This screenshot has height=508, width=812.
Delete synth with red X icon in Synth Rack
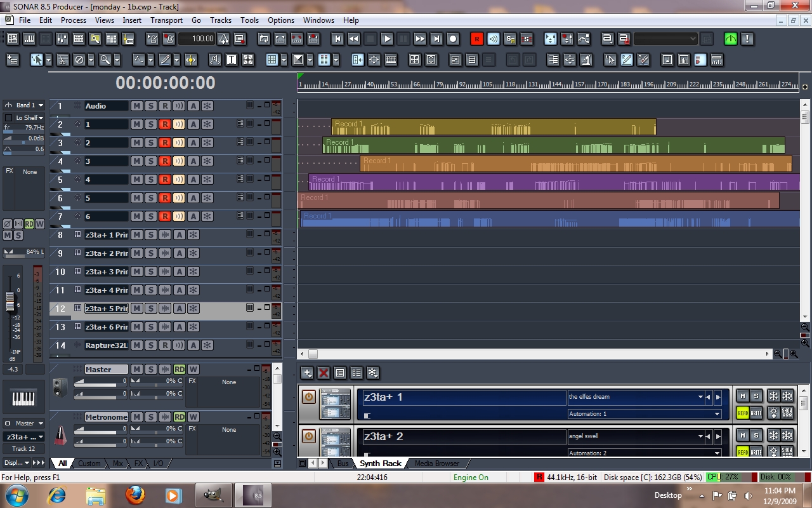coord(324,373)
